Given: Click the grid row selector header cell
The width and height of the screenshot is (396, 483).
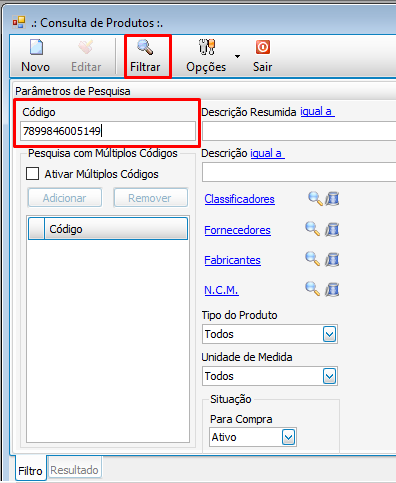Looking at the screenshot, I should 36,229.
